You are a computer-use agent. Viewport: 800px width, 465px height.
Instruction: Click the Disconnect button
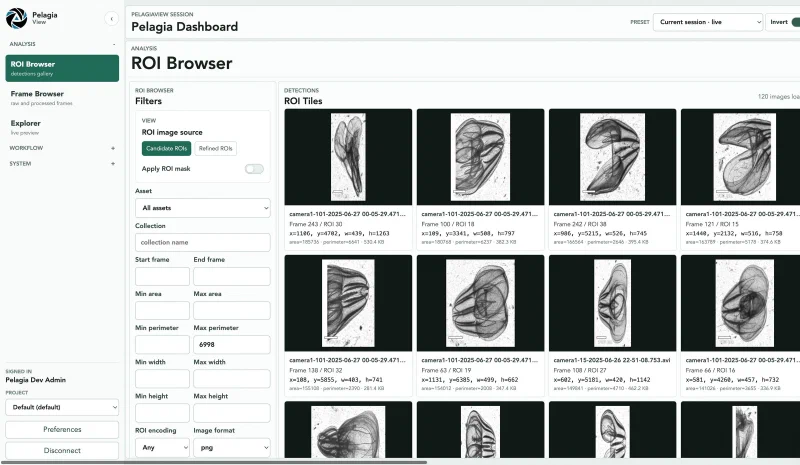point(62,451)
